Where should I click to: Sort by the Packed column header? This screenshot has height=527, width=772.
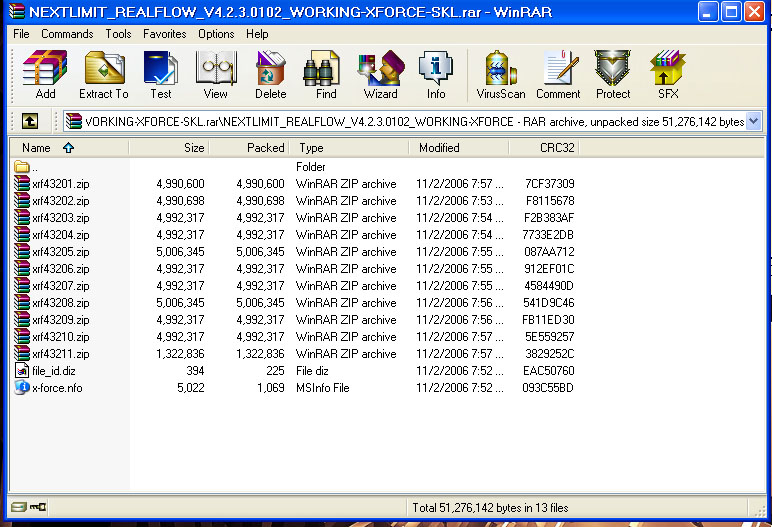coord(249,148)
